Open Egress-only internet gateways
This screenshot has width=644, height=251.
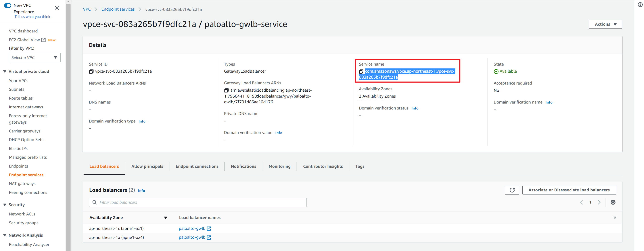[28, 119]
